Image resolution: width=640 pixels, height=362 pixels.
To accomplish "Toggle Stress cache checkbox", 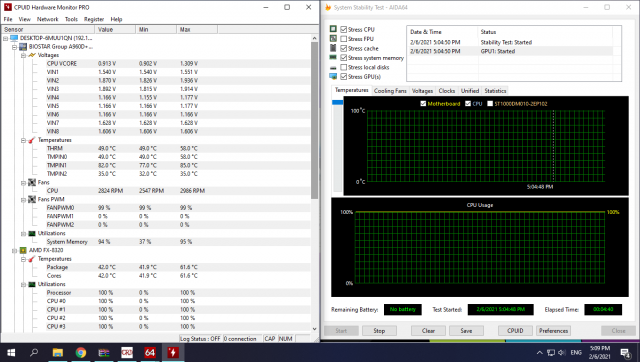I will coord(344,48).
